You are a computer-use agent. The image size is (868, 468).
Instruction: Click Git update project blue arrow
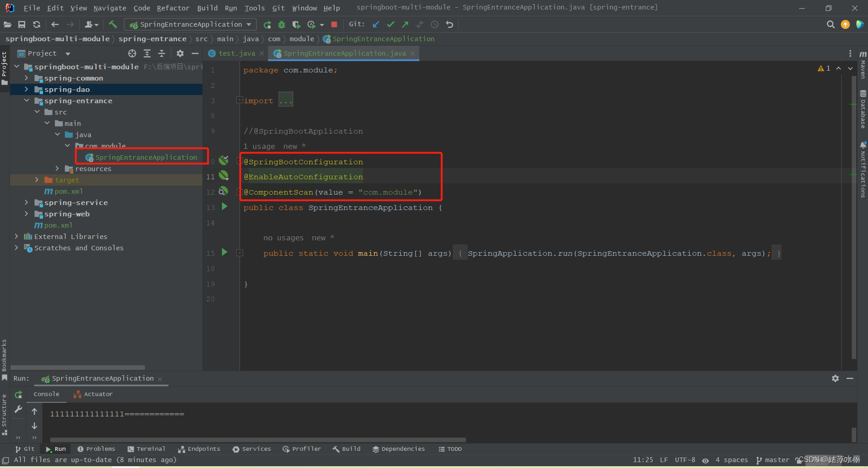[376, 24]
